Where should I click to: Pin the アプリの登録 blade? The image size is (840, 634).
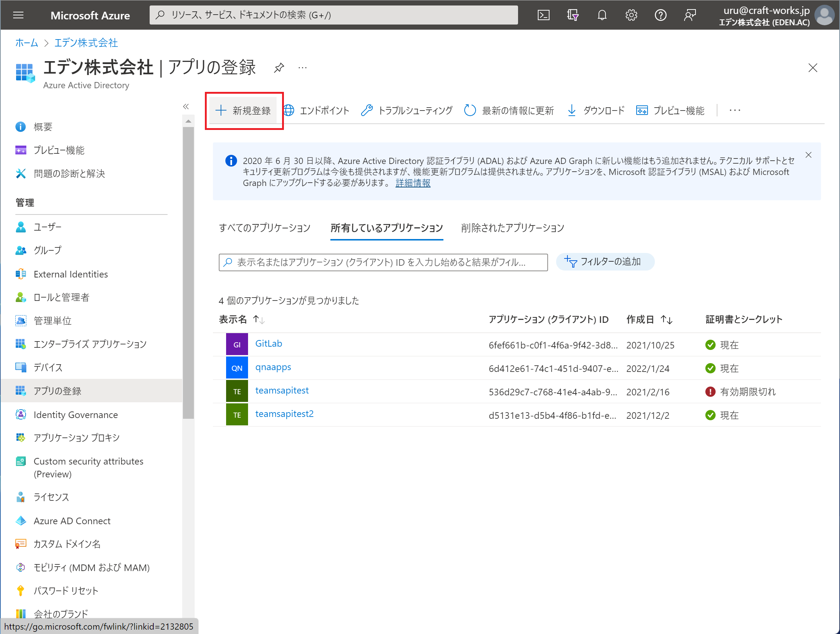279,68
